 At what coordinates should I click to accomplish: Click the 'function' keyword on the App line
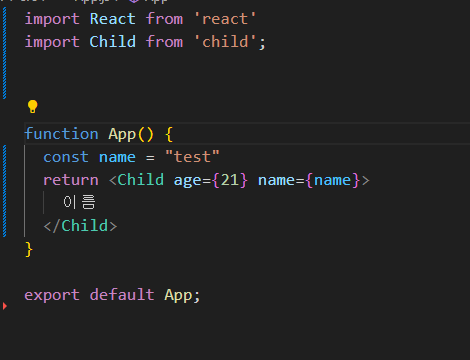[x=62, y=134]
